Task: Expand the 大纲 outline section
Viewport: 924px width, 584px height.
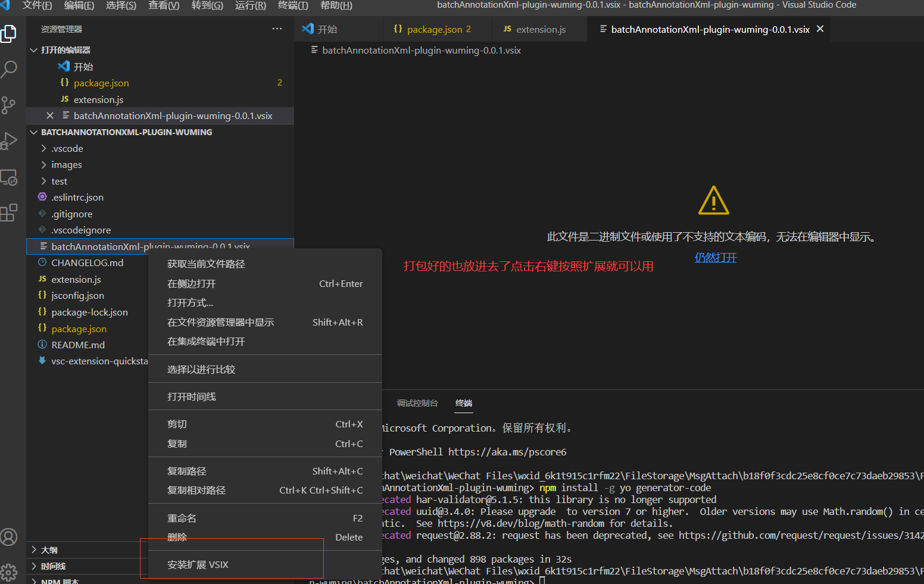Action: (34, 549)
